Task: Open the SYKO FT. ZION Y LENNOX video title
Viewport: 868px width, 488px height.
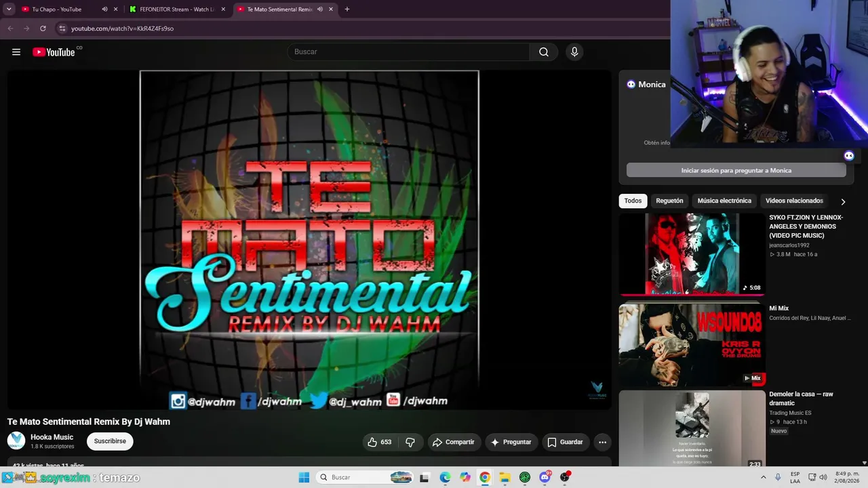Action: [x=806, y=226]
